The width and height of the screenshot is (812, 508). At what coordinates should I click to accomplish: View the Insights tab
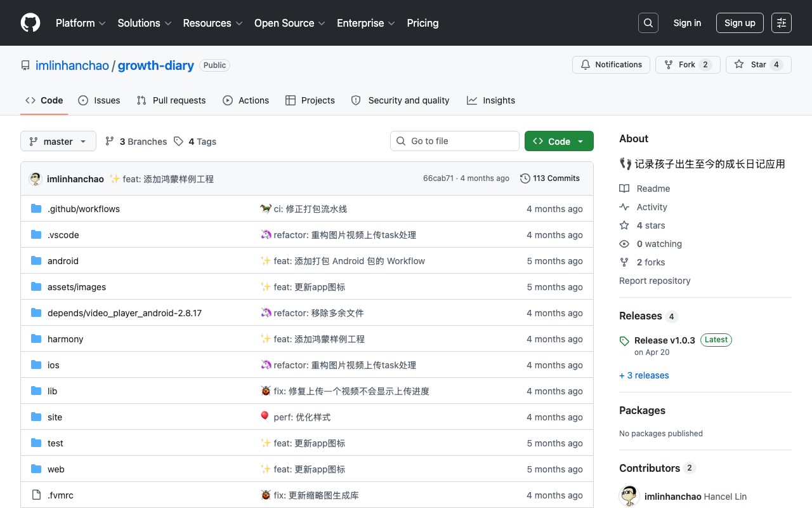[x=491, y=100]
